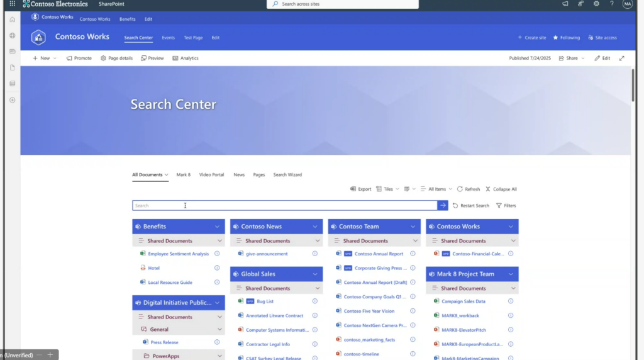
Task: Click the Export button
Action: (360, 189)
